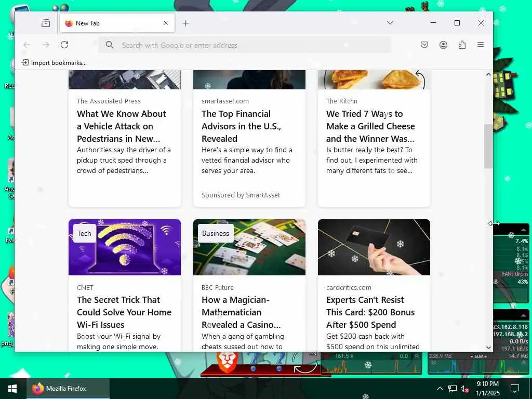
Task: Click the page scrollbar down arrow
Action: [488, 347]
